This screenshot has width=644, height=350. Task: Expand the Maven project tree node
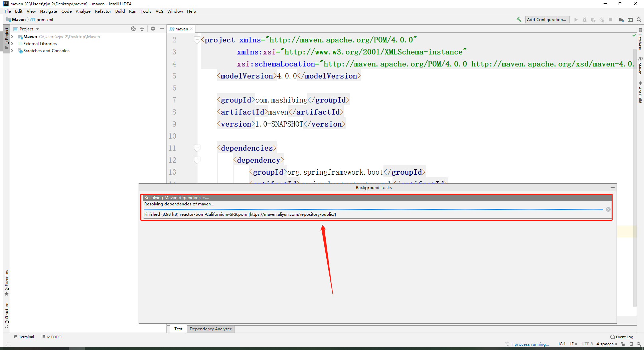12,37
